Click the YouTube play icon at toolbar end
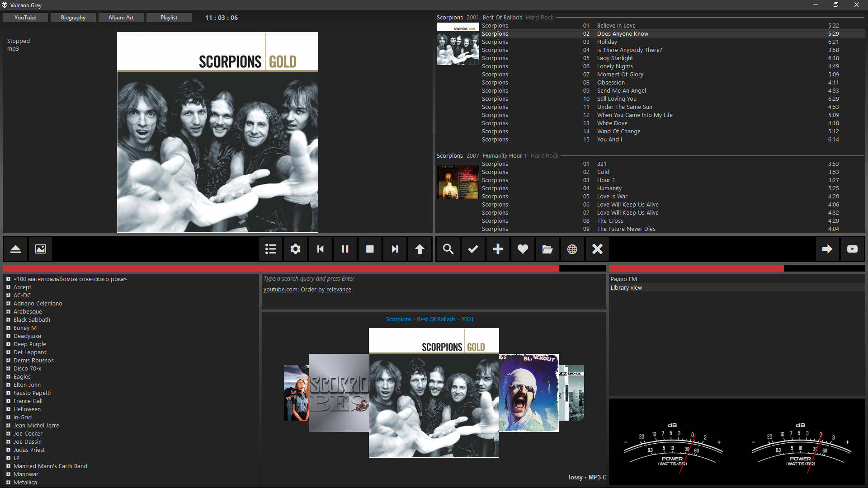 pyautogui.click(x=852, y=249)
